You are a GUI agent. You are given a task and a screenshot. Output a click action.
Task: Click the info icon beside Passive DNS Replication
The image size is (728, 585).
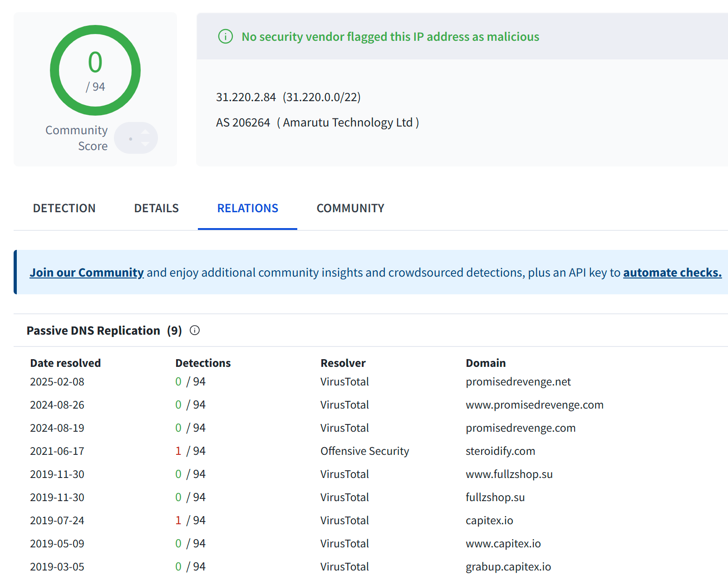195,330
